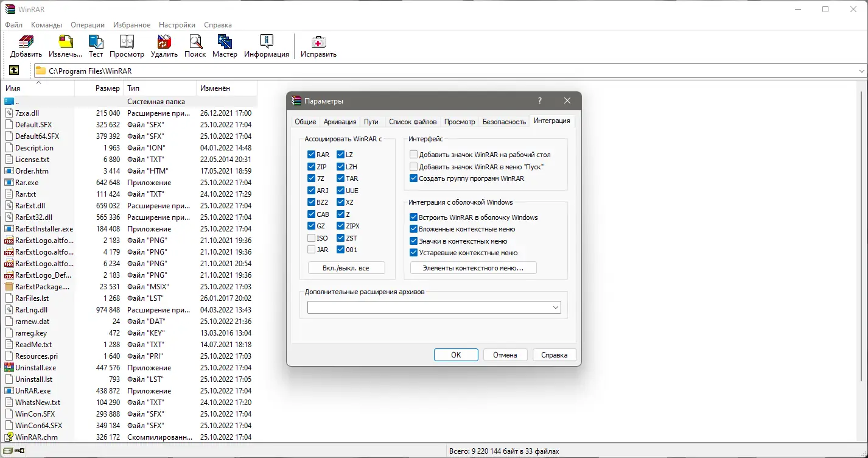Click the RarExtLogo_Def PNG file icon
This screenshot has height=458, width=868.
click(9, 275)
